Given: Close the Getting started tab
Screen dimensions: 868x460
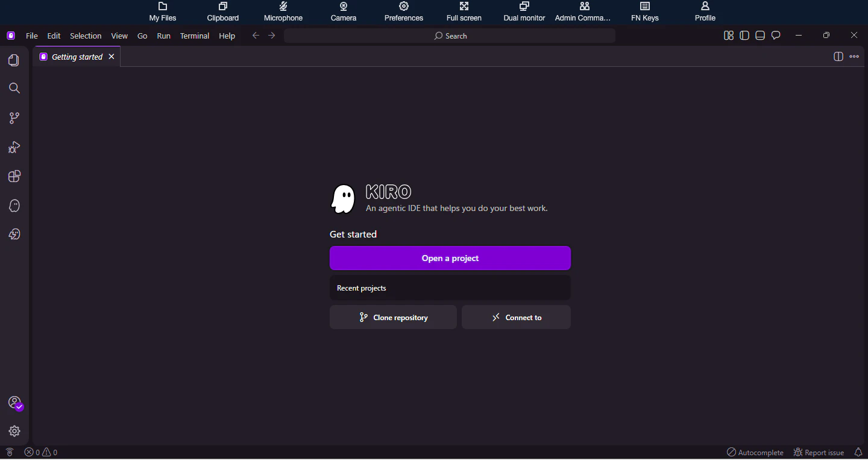Looking at the screenshot, I should tap(111, 57).
